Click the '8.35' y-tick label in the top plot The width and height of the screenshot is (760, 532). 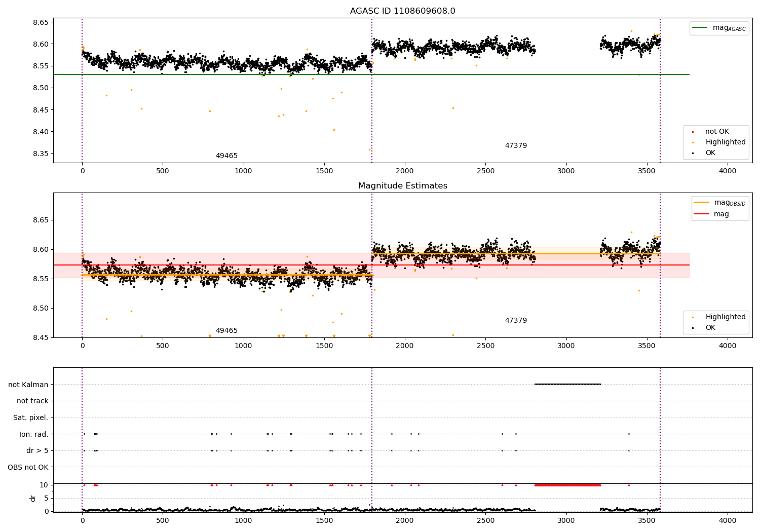tap(41, 154)
